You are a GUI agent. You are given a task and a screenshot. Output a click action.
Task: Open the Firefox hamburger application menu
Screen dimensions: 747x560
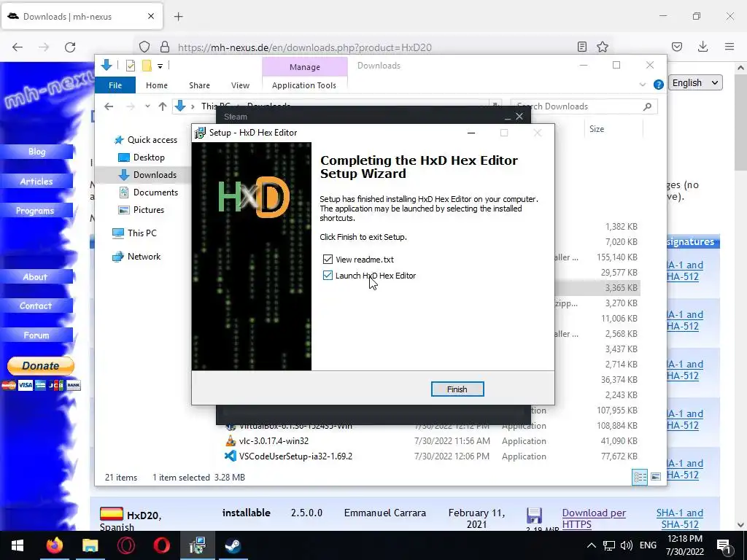[729, 47]
